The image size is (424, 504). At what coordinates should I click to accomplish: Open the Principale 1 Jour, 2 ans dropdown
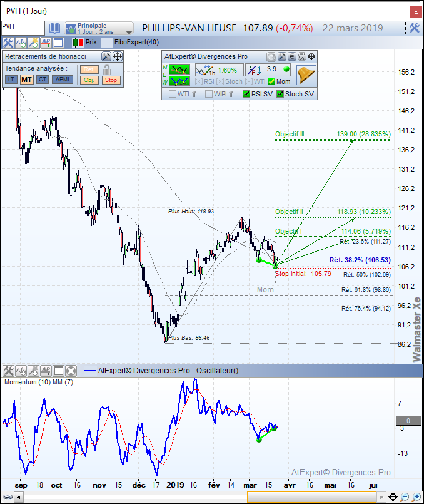coord(99,28)
